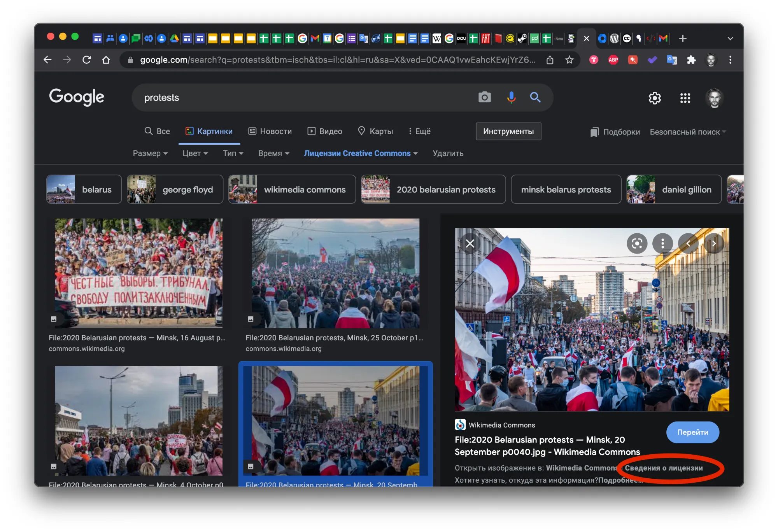Select 2020 belarusian protests chip

[433, 189]
